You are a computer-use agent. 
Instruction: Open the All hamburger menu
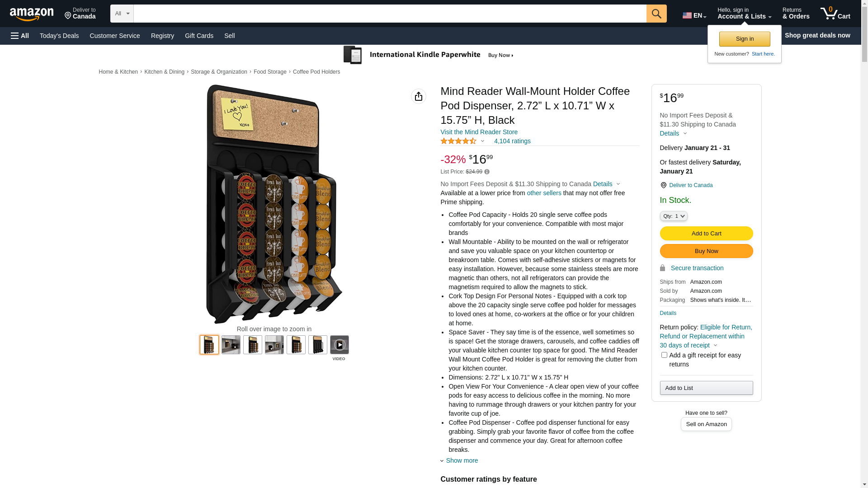click(20, 36)
